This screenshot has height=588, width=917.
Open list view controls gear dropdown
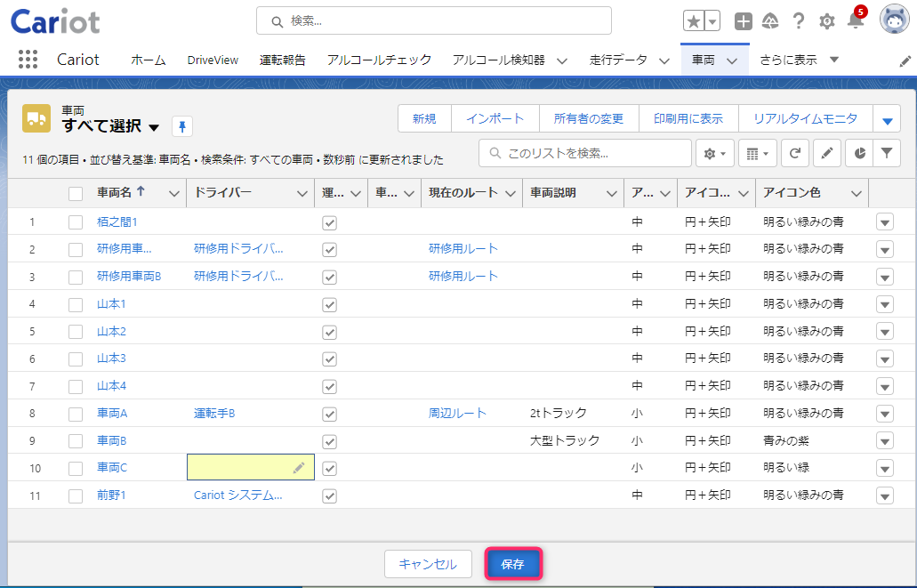714,153
